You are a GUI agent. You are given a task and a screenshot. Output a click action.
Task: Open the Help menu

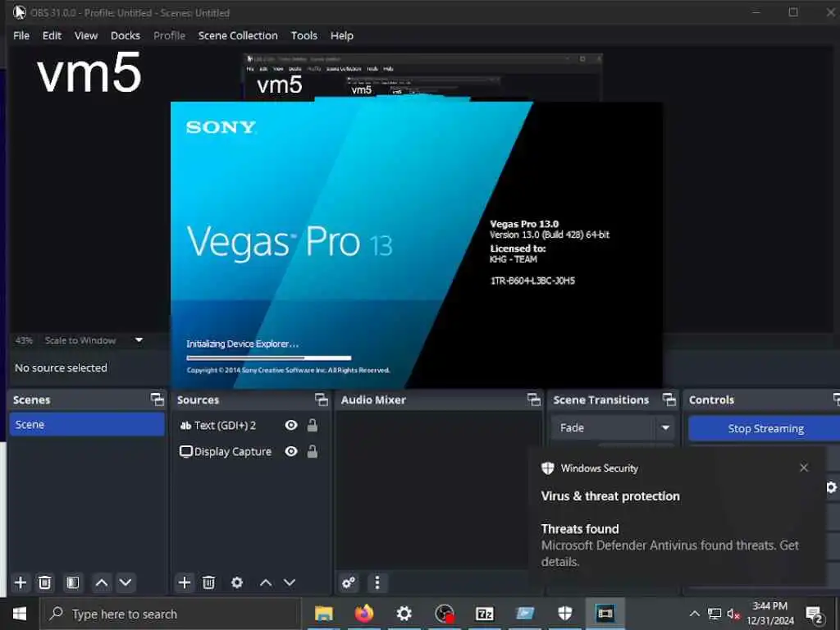(342, 35)
